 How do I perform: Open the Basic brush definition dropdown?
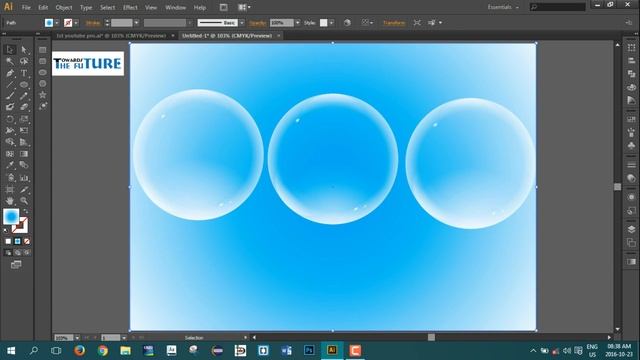(242, 23)
